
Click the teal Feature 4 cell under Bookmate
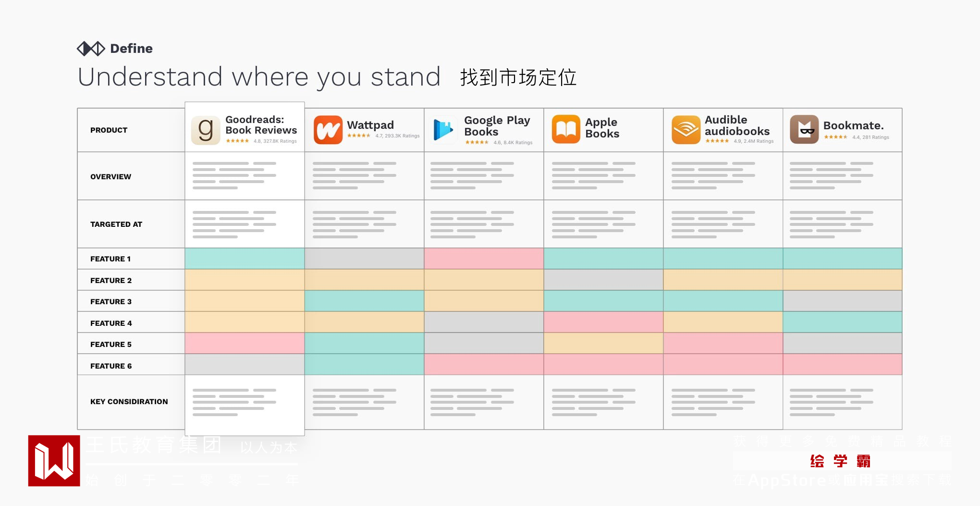pyautogui.click(x=843, y=322)
